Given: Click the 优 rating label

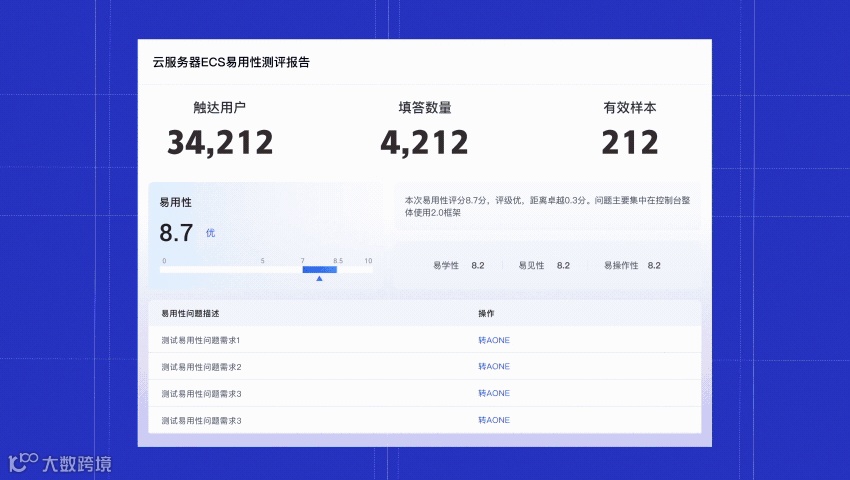Looking at the screenshot, I should 210,233.
